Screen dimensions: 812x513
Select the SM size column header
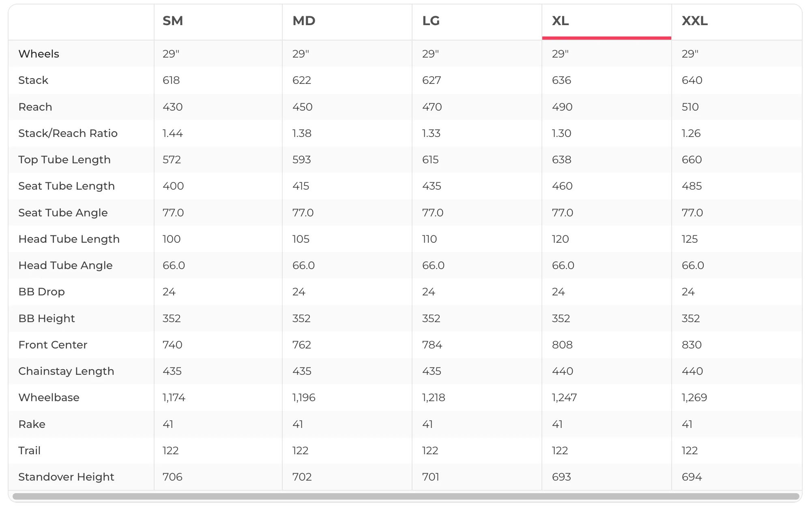tap(173, 21)
